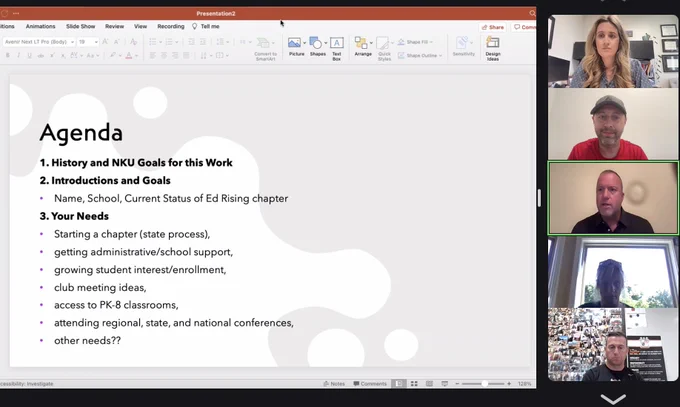Open the Arrange tool
Image resolution: width=680 pixels, height=407 pixels.
coord(361,46)
